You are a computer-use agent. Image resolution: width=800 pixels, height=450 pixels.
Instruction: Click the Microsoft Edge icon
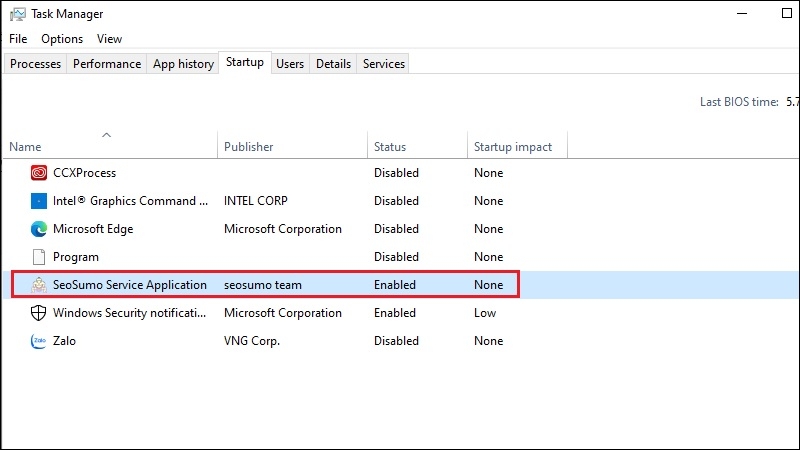pos(39,229)
